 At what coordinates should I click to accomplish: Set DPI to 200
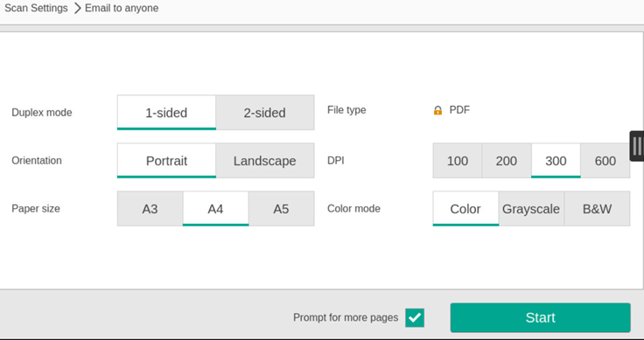click(x=507, y=161)
